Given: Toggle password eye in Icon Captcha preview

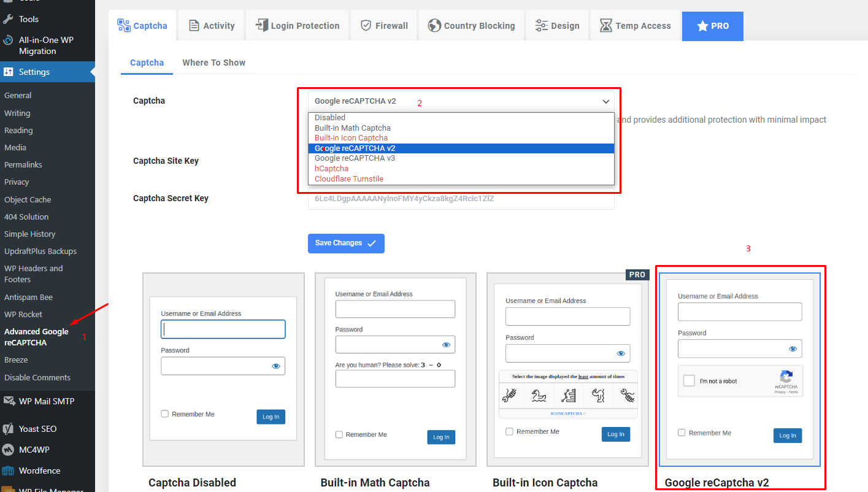Looking at the screenshot, I should (621, 353).
